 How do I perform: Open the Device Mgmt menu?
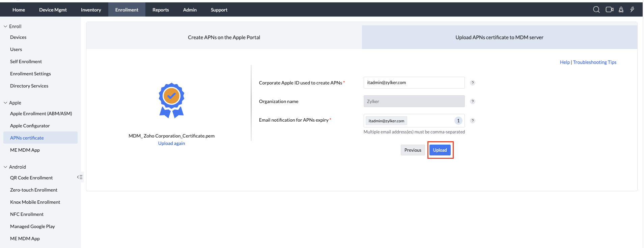pyautogui.click(x=53, y=10)
